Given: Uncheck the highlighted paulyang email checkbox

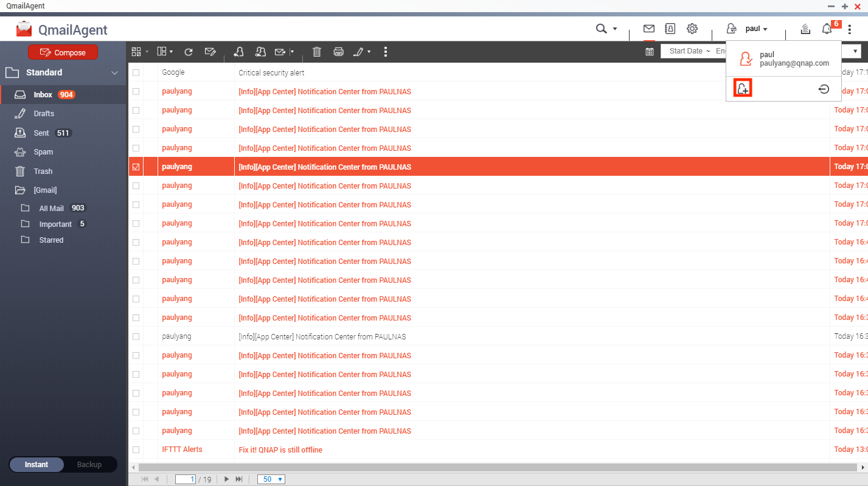Looking at the screenshot, I should (136, 167).
